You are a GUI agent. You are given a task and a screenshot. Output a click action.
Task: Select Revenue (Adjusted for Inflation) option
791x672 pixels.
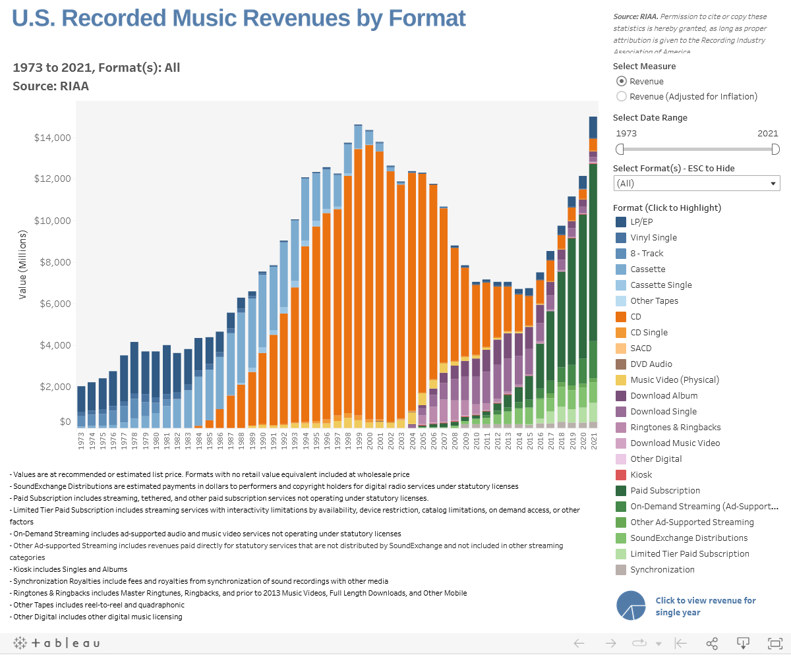[621, 96]
